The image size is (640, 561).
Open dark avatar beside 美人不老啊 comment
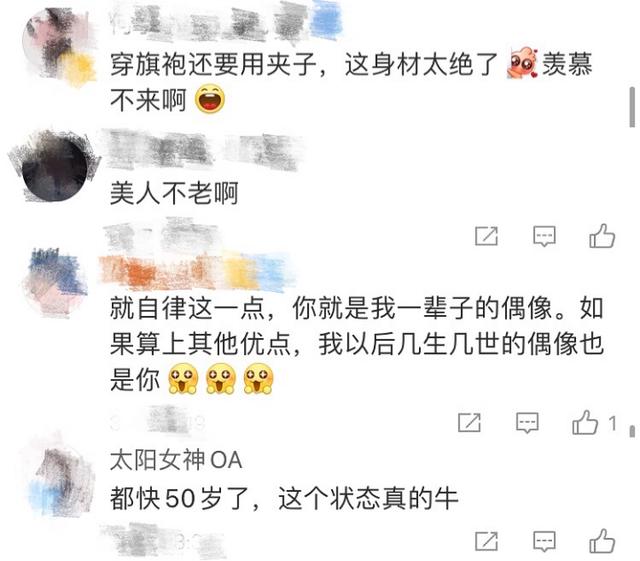click(x=54, y=167)
